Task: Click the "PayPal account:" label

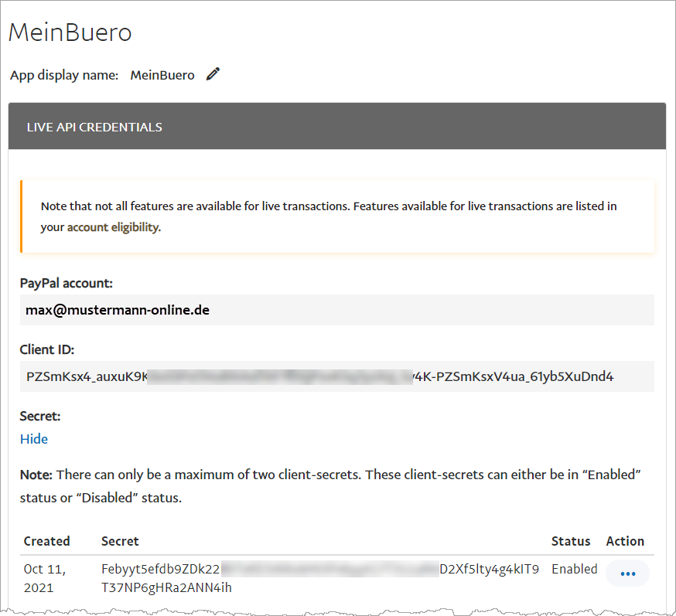Action: 67,283
